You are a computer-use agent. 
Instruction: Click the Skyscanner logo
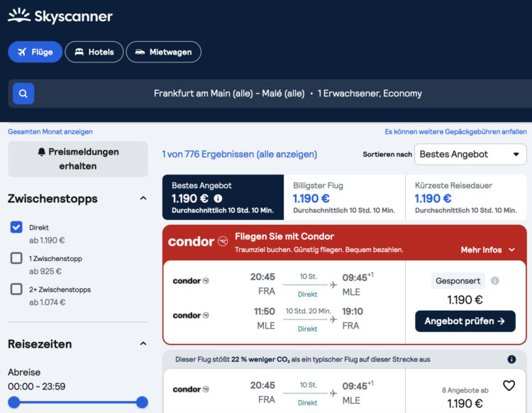pyautogui.click(x=60, y=16)
